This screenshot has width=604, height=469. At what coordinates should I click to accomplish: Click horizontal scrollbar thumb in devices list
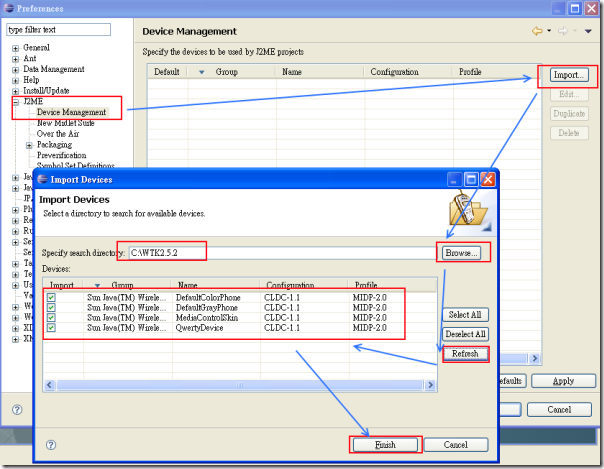pos(240,385)
